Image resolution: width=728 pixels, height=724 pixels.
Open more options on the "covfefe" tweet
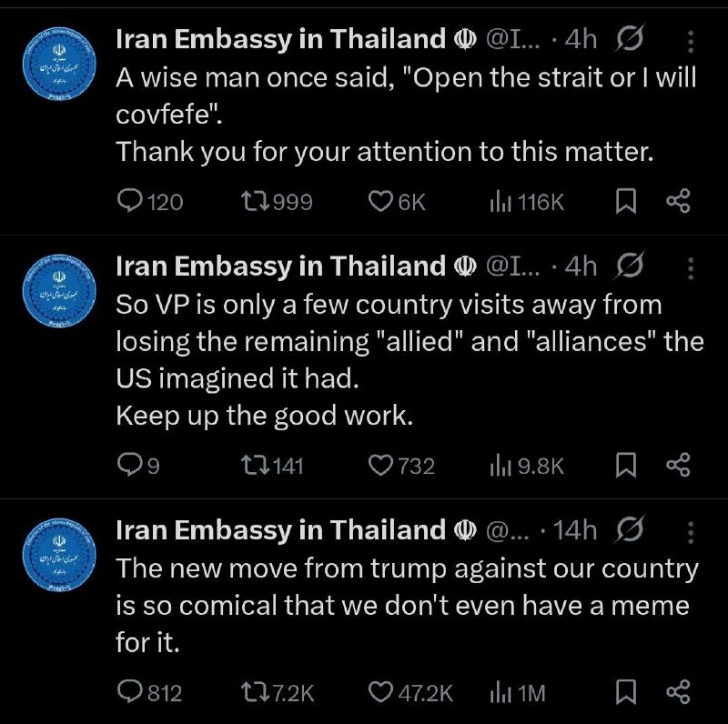coord(690,41)
